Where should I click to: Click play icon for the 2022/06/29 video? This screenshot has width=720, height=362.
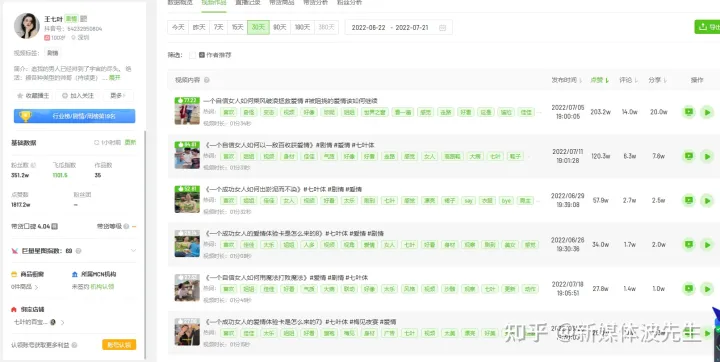coord(707,200)
